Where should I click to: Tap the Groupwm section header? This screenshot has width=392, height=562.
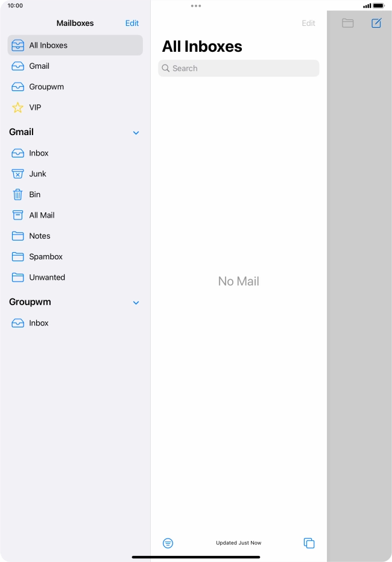click(30, 302)
